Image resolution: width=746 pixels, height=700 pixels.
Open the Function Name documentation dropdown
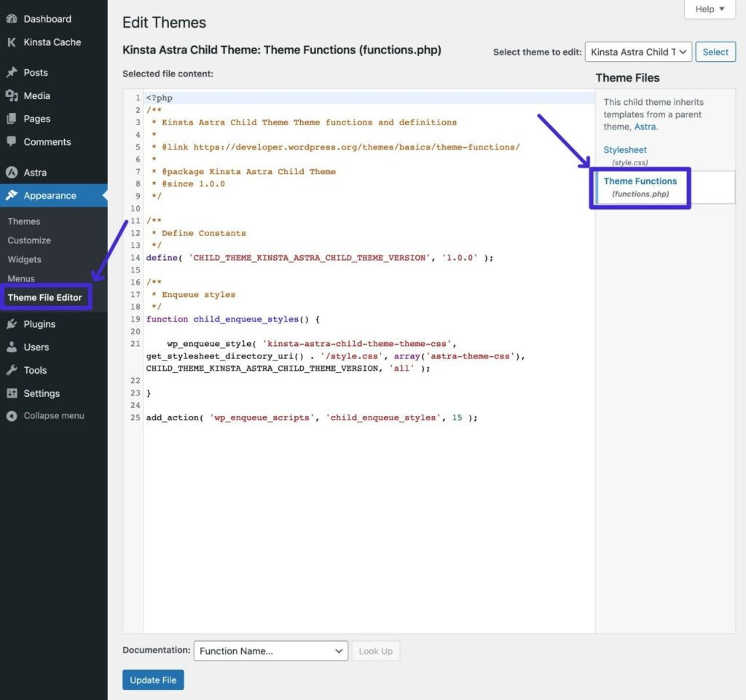(x=270, y=650)
